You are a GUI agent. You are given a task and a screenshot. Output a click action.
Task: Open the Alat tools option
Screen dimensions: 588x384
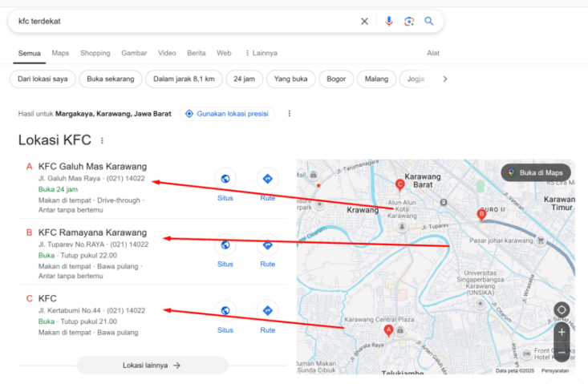433,53
